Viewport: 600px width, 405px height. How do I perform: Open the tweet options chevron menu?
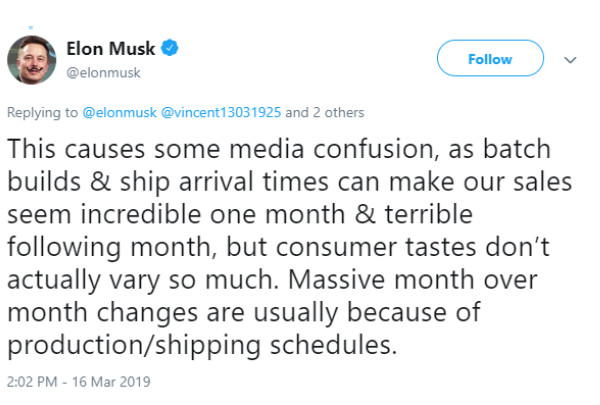(x=571, y=60)
